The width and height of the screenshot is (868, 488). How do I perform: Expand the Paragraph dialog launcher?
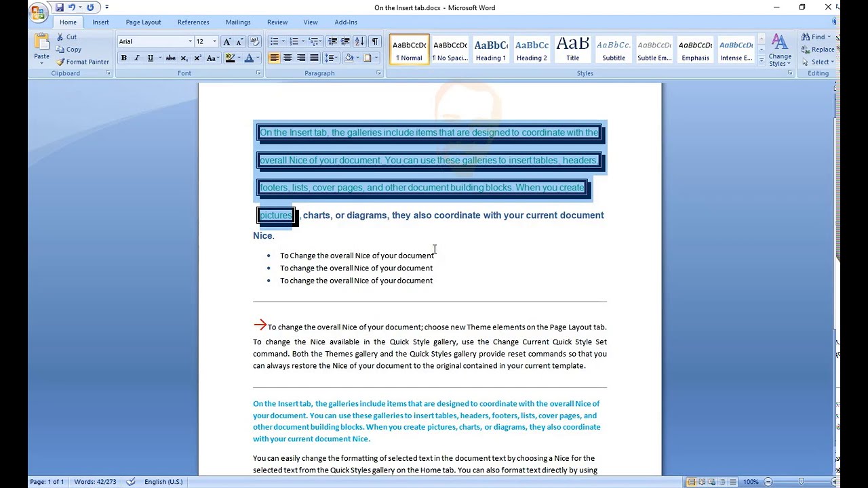pos(378,73)
